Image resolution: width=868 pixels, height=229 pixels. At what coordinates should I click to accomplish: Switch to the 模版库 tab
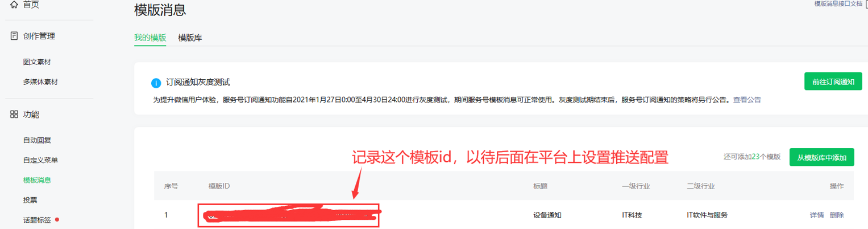(x=190, y=38)
